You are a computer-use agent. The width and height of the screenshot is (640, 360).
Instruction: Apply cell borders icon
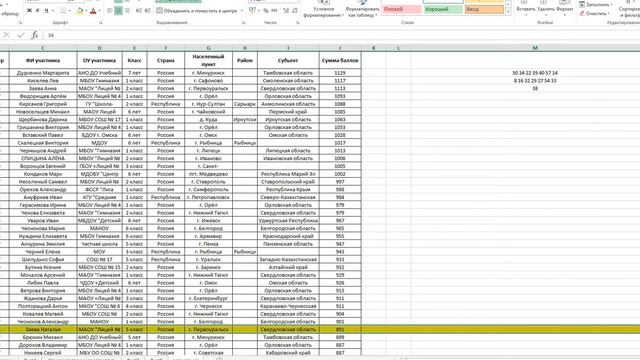point(63,11)
